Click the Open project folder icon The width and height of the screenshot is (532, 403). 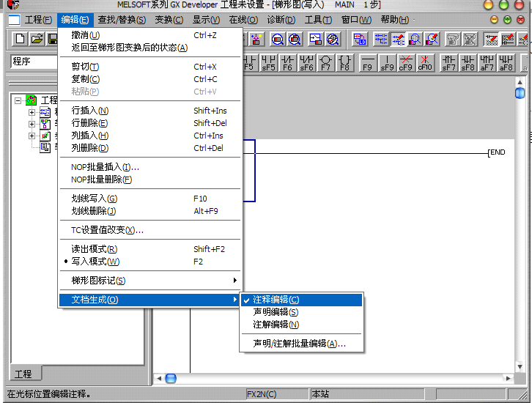coord(37,39)
